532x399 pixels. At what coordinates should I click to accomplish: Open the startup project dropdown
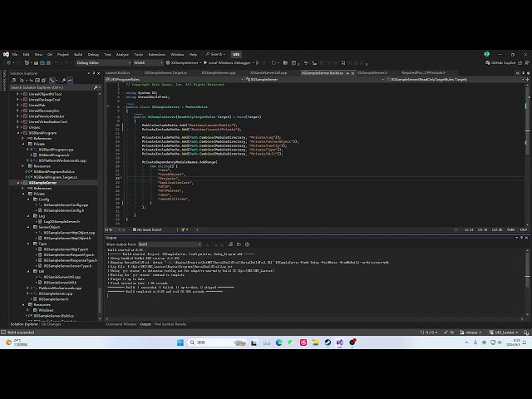click(184, 63)
